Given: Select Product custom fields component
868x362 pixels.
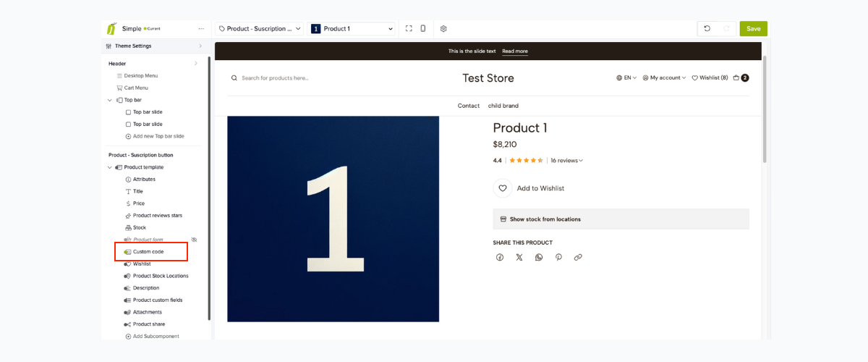Looking at the screenshot, I should (158, 300).
